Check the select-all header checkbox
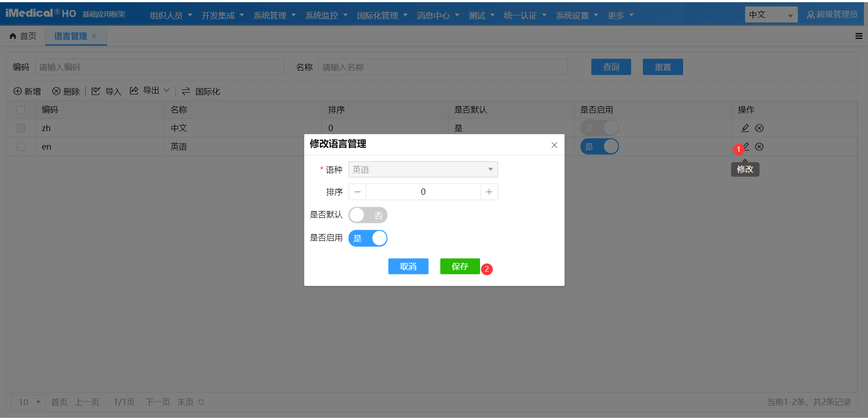This screenshot has height=418, width=868. 21,110
